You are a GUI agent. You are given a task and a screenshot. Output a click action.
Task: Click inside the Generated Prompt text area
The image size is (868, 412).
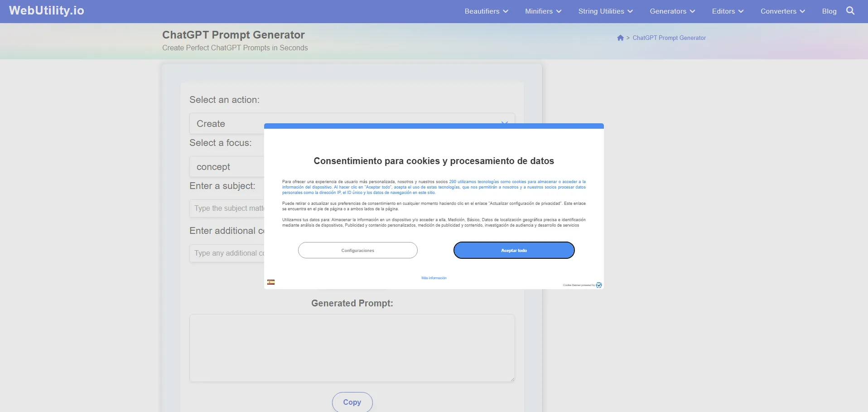[x=352, y=348]
